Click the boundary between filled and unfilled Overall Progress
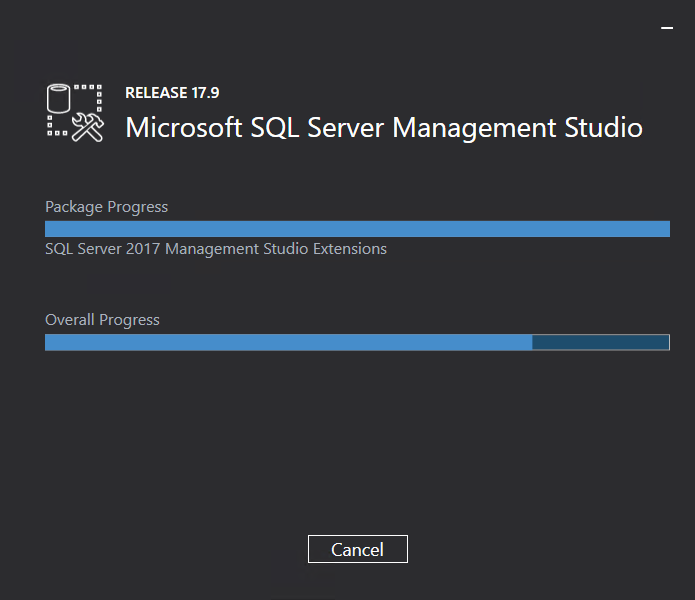 [532, 343]
